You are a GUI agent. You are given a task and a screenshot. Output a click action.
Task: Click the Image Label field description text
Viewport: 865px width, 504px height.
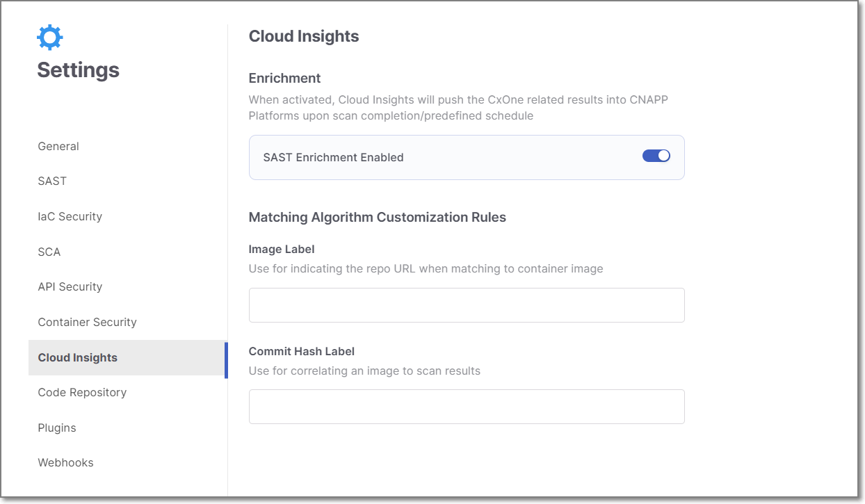coord(425,268)
